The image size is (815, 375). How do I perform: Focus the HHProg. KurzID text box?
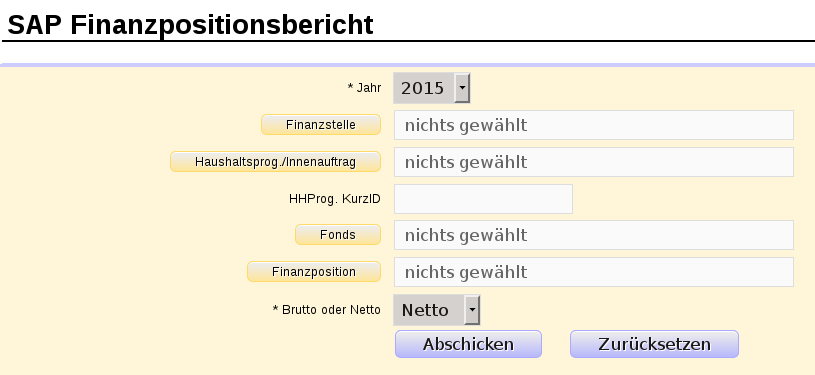pyautogui.click(x=483, y=199)
